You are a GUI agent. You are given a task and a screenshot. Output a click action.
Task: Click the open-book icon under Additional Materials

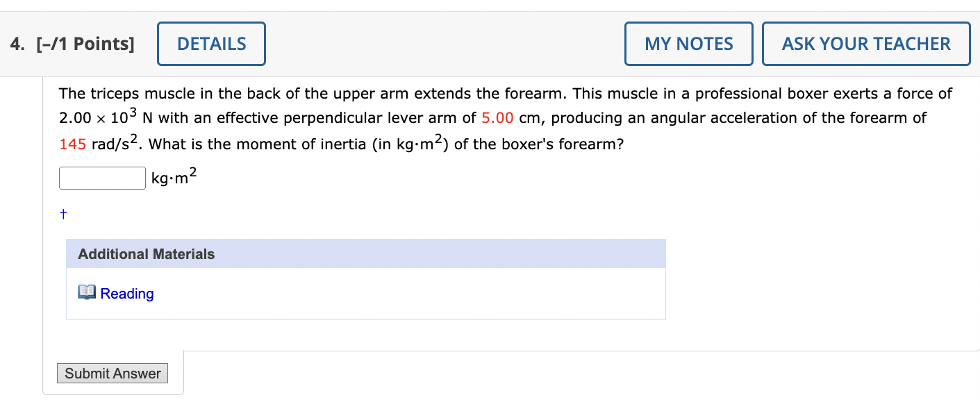pos(87,292)
